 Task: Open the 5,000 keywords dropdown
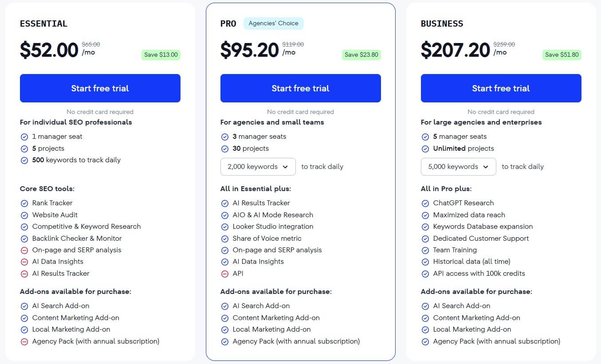[458, 167]
